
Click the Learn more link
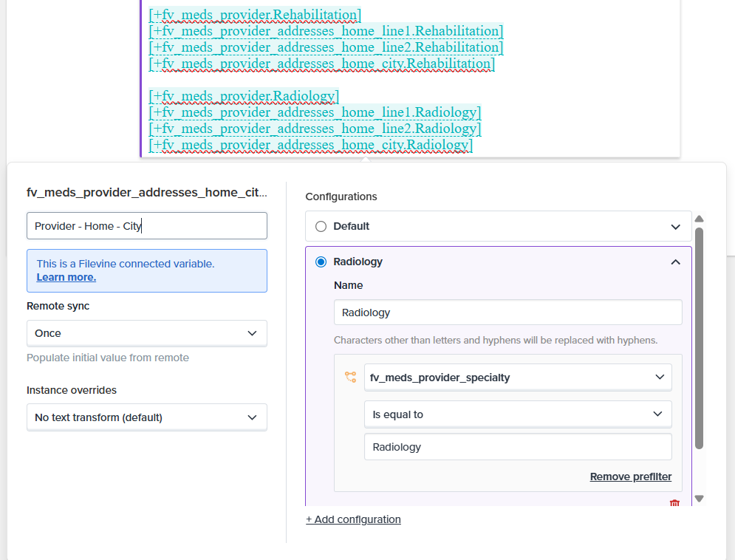click(66, 277)
